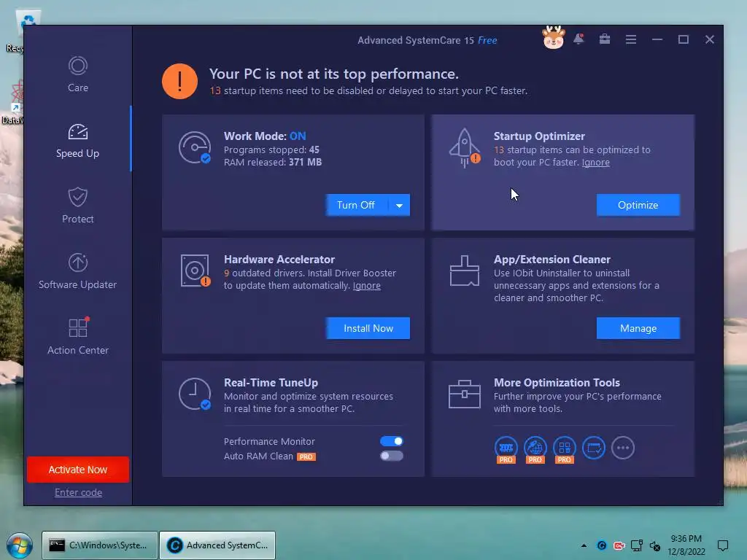Click the Enter code link
747x560 pixels.
click(78, 492)
